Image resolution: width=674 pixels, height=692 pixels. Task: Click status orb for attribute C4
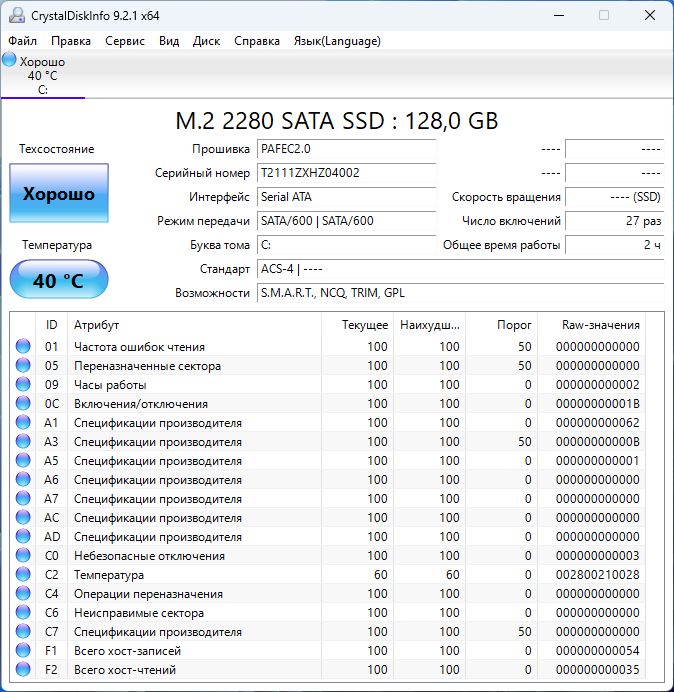tap(23, 593)
